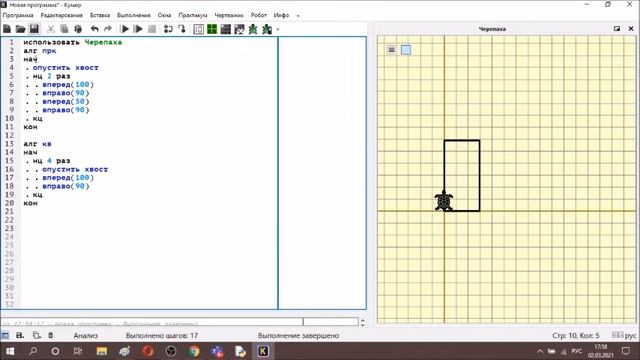The width and height of the screenshot is (640, 360).
Task: Open the Робот menu
Action: point(259,15)
